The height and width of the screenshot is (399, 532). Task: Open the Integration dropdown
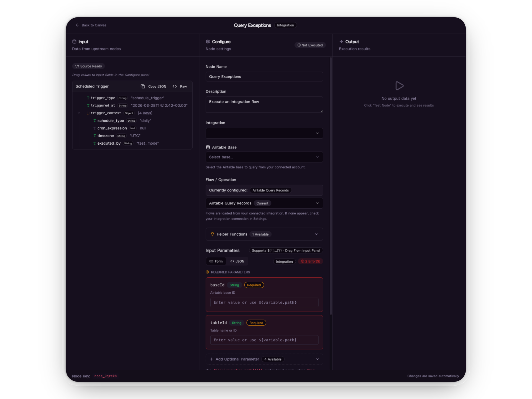[x=264, y=133]
